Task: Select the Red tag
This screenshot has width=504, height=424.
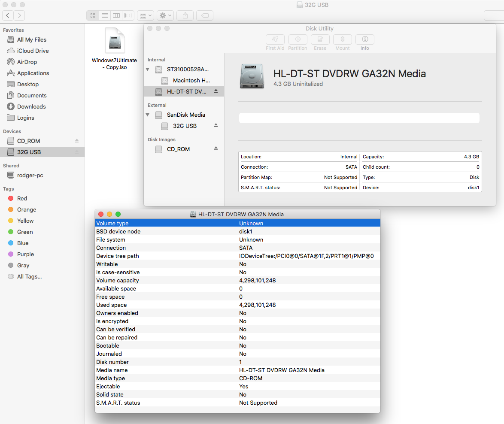Action: click(42, 199)
